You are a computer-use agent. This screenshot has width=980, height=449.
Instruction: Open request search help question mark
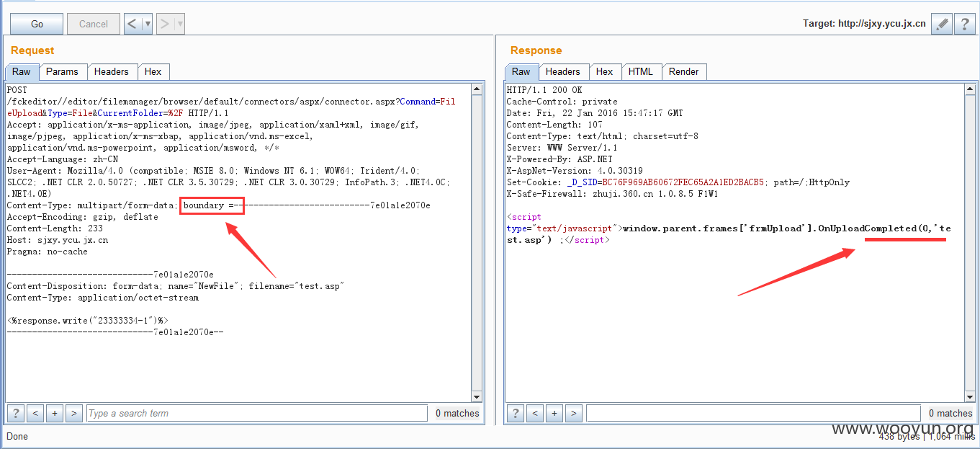[16, 413]
